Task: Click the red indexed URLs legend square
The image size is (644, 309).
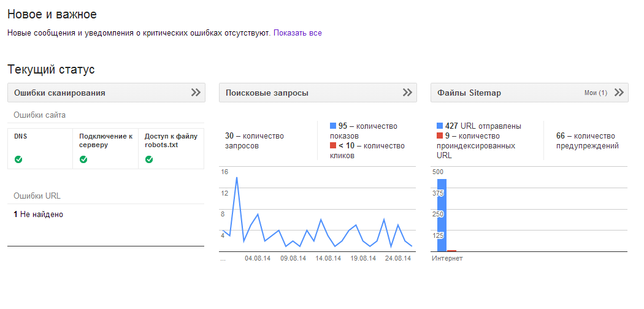Action: [x=440, y=135]
